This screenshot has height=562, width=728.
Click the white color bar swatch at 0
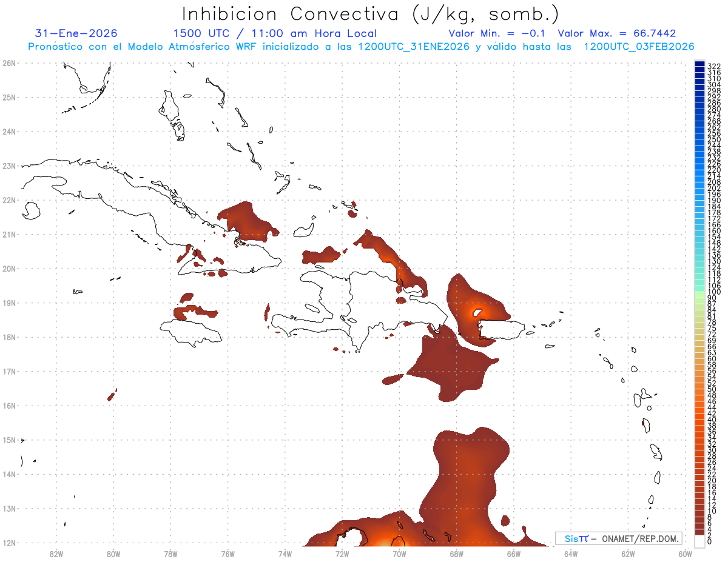pos(700,540)
